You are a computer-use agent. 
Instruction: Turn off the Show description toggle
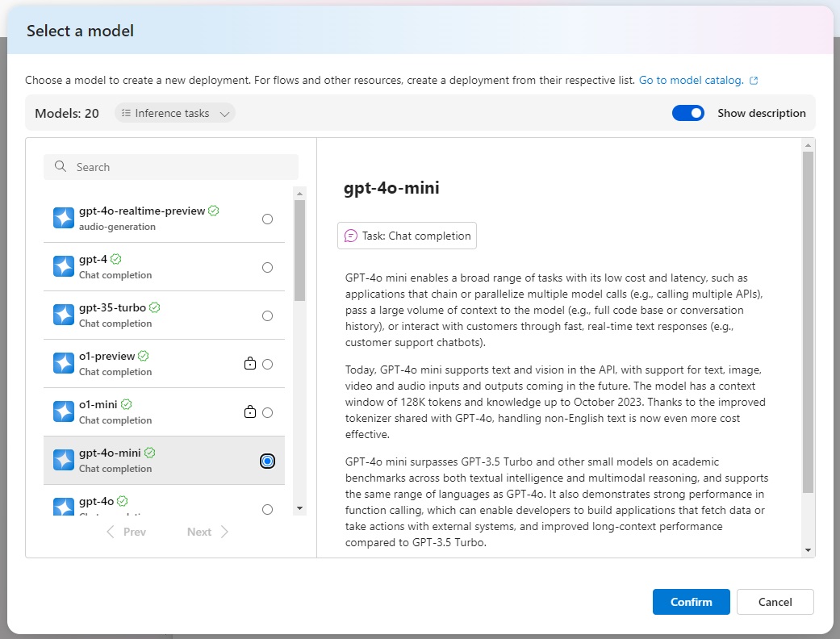[687, 114]
